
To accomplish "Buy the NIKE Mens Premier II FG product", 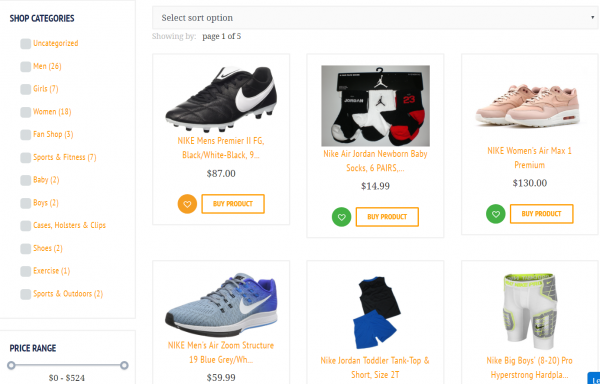I will tap(233, 204).
